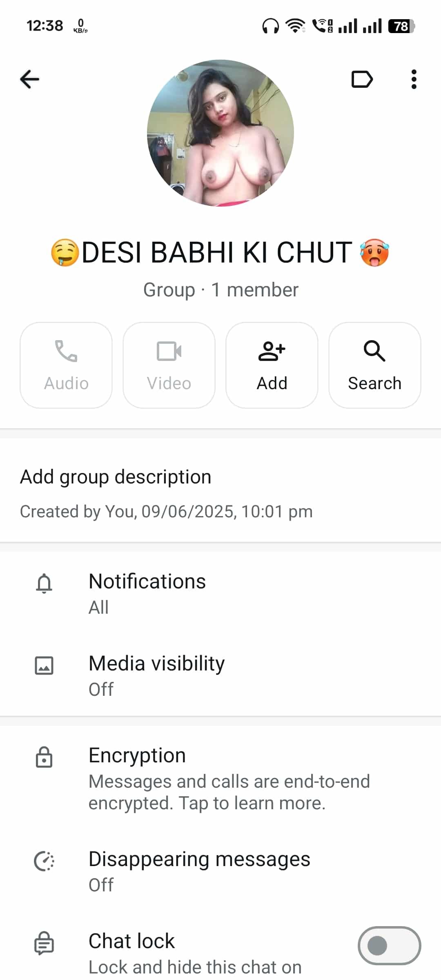441x980 pixels.
Task: Open Disappearing messages setting
Action: click(220, 871)
